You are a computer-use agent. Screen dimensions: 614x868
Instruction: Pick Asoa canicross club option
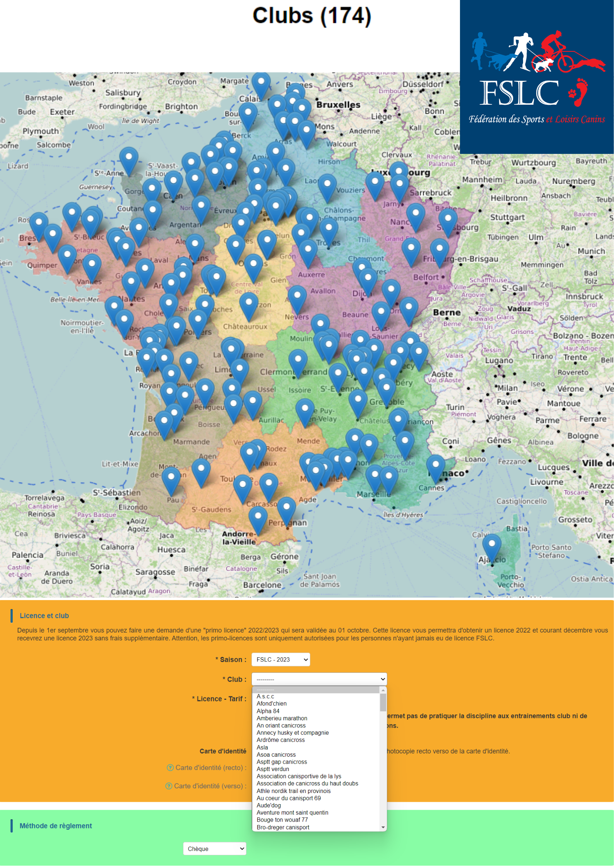click(316, 755)
